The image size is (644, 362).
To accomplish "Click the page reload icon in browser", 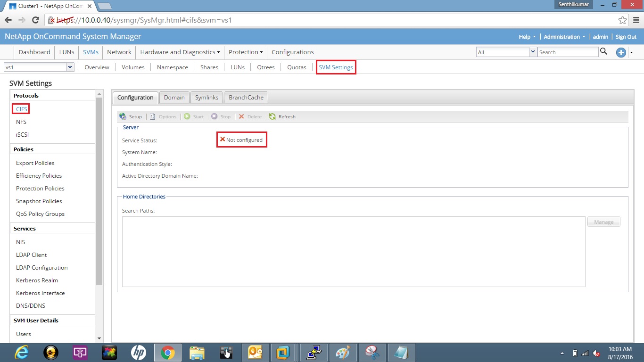I will [x=35, y=20].
